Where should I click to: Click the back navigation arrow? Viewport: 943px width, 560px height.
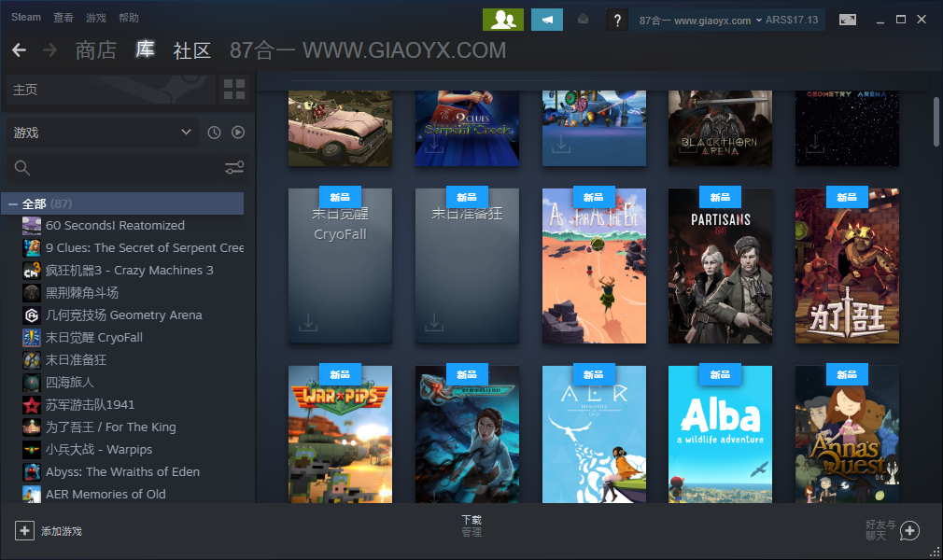coord(19,49)
